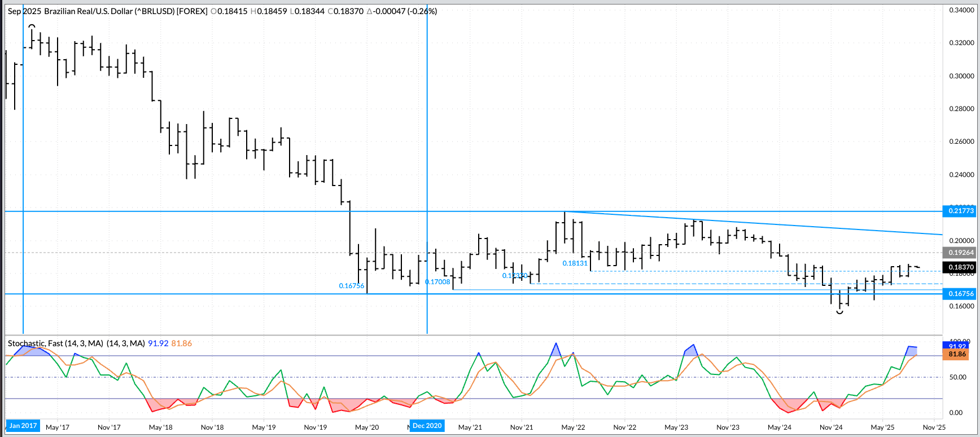Click the blue 0.16756 tag on the right axis
The image size is (980, 437).
click(960, 294)
